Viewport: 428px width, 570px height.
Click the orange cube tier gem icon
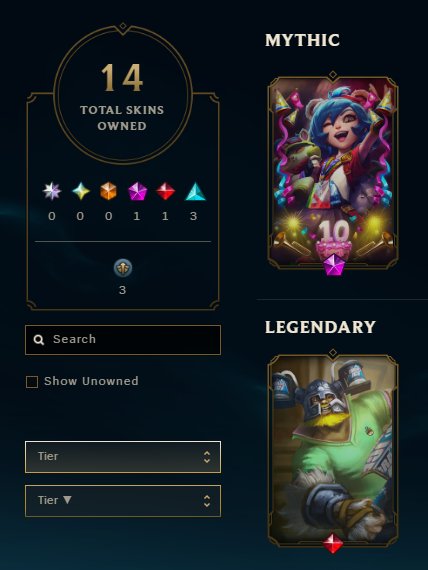tap(109, 191)
